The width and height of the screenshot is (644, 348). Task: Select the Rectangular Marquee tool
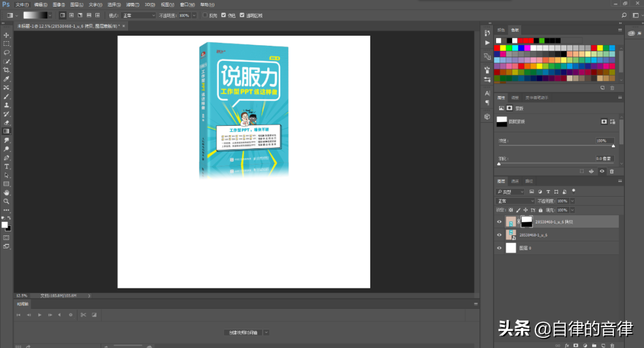tap(6, 44)
